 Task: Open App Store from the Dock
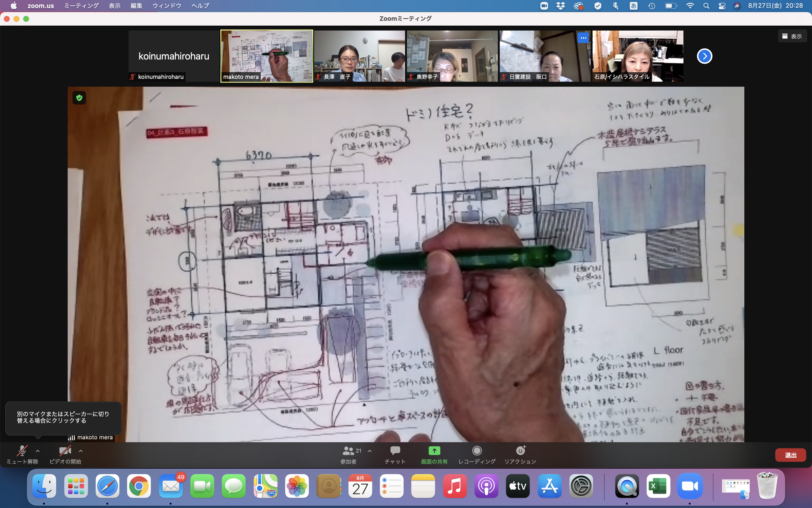(x=550, y=486)
